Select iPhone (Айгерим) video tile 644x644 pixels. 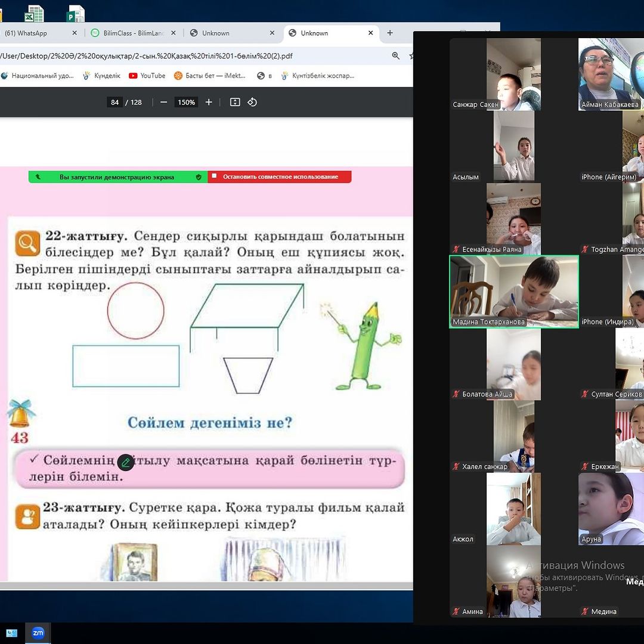point(611,147)
